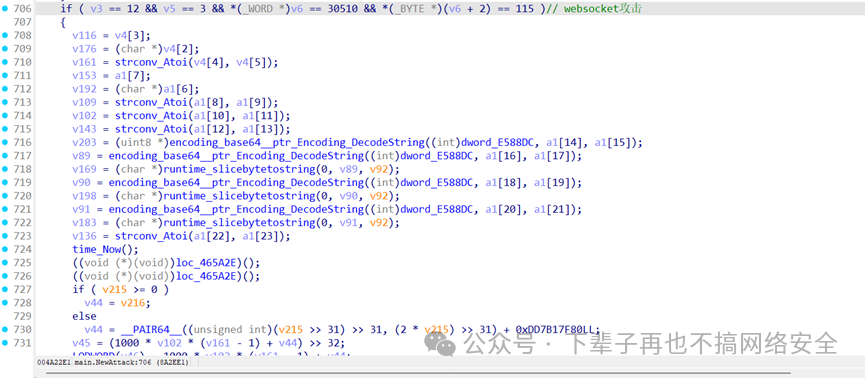Click line number 707 in the gutter
The height and width of the screenshot is (378, 865).
[22, 22]
